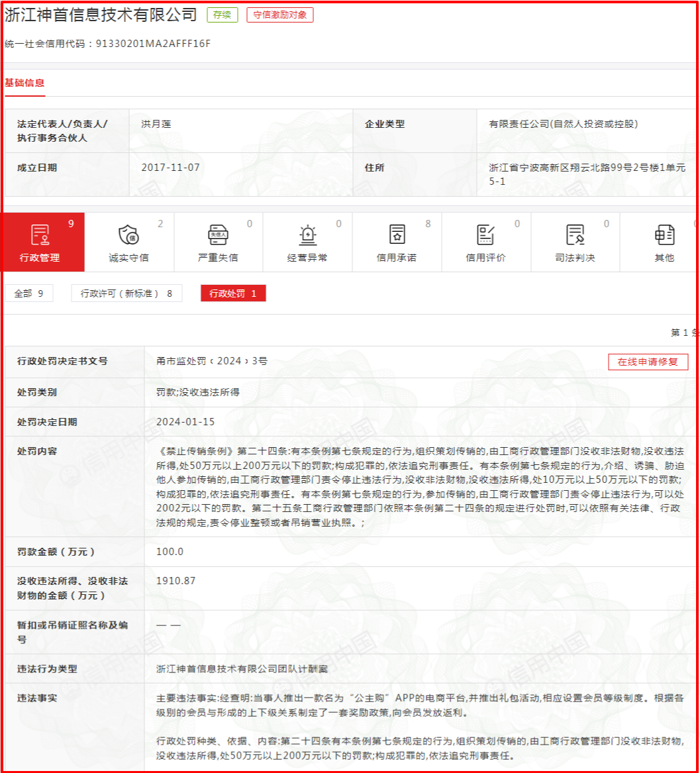Image resolution: width=700 pixels, height=773 pixels.
Task: Click the 处罚类别 label
Action: pyautogui.click(x=37, y=392)
